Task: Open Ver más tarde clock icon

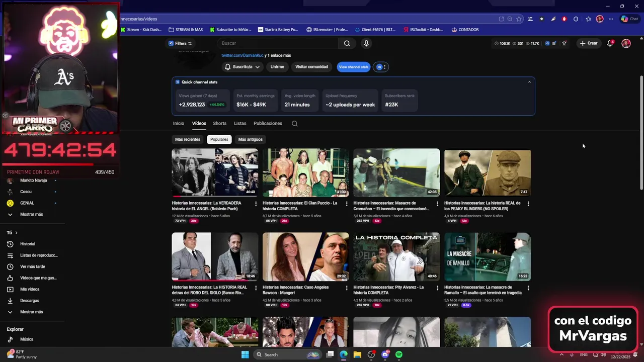Action: coord(10,266)
